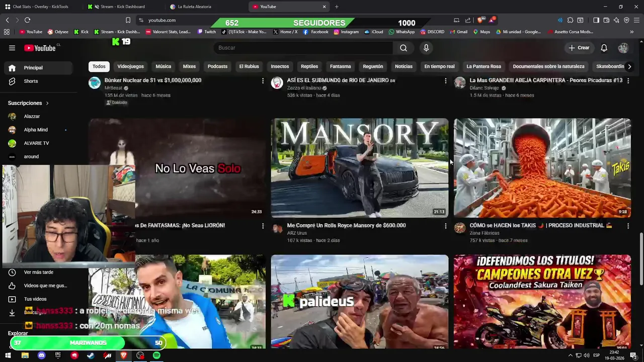The image size is (644, 362).
Task: Open Instagram bookmark
Action: pyautogui.click(x=346, y=32)
